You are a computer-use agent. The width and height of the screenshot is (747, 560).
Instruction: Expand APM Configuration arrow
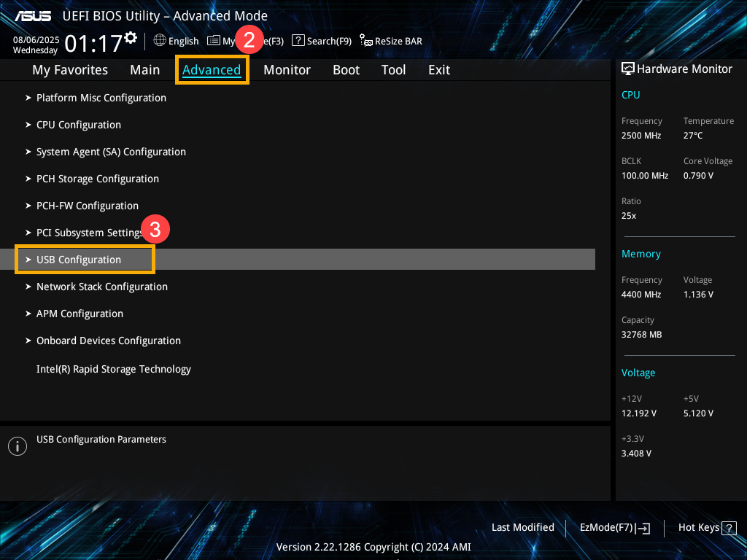(x=28, y=314)
